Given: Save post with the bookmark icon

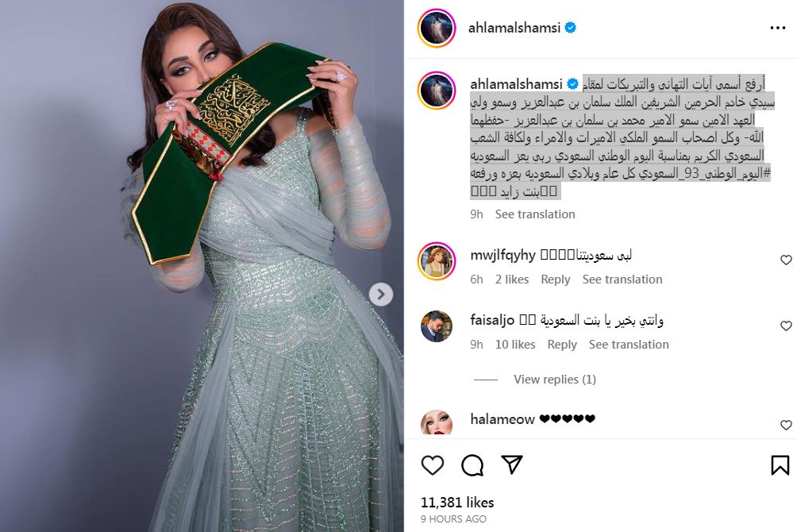Looking at the screenshot, I should click(x=780, y=465).
